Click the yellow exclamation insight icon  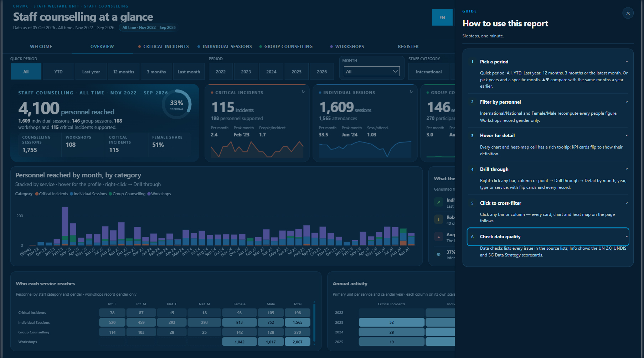(x=439, y=219)
